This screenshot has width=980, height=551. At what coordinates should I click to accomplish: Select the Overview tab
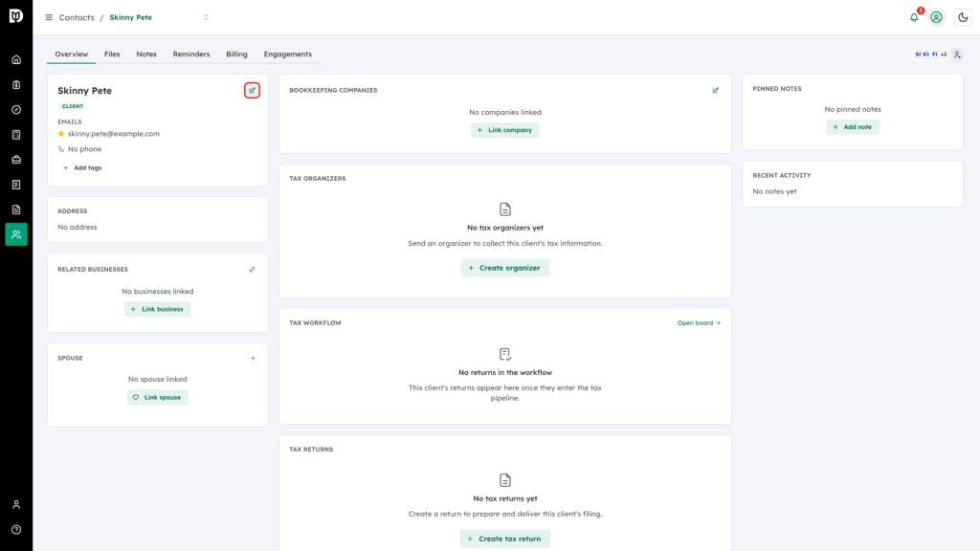(71, 55)
